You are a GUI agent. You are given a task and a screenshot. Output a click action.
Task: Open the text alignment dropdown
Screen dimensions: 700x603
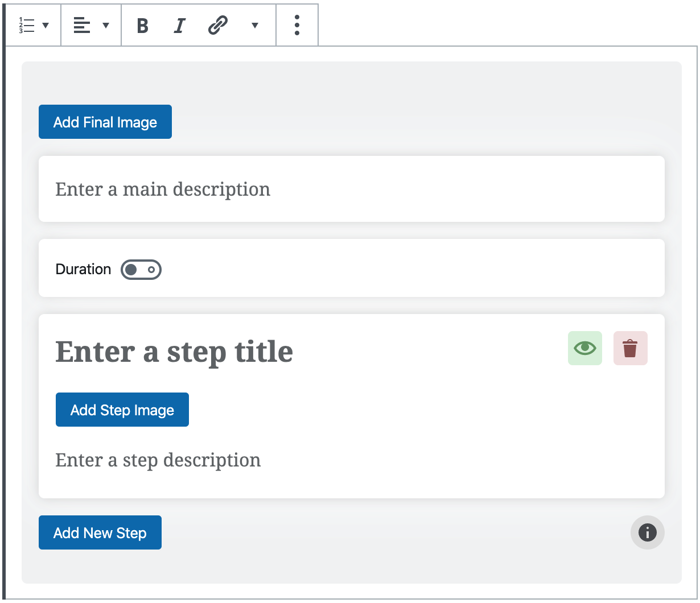pos(91,25)
